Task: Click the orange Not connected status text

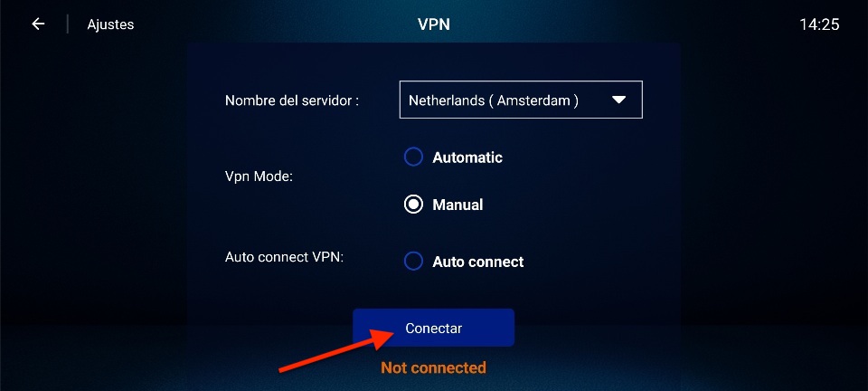Action: pyautogui.click(x=433, y=367)
